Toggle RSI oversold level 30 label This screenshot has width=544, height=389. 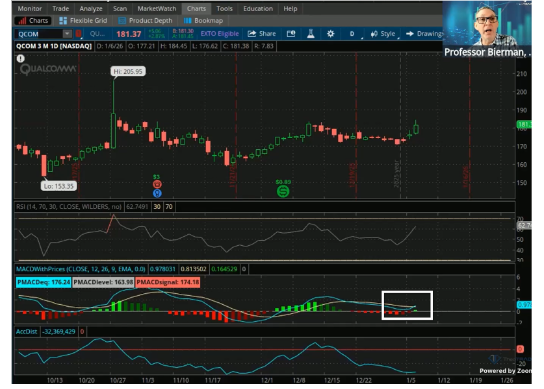(x=157, y=207)
